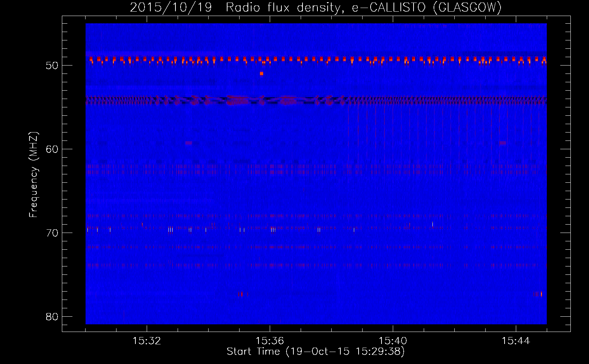Click the isolated orange square just below 50 MHz
Image resolution: width=589 pixels, height=364 pixels.
coord(261,74)
